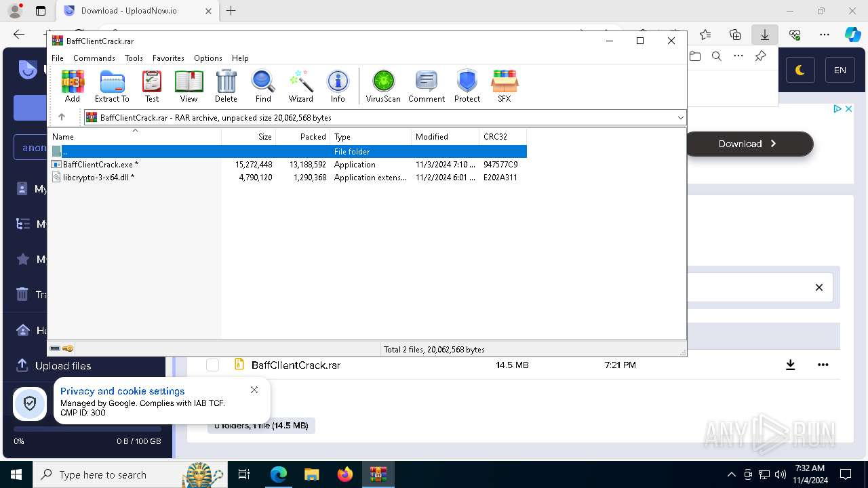Sort files by the Modified column
Image resolution: width=868 pixels, height=488 pixels.
446,137
